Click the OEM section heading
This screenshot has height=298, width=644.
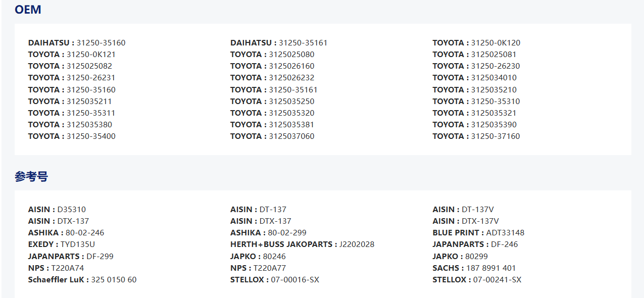28,10
